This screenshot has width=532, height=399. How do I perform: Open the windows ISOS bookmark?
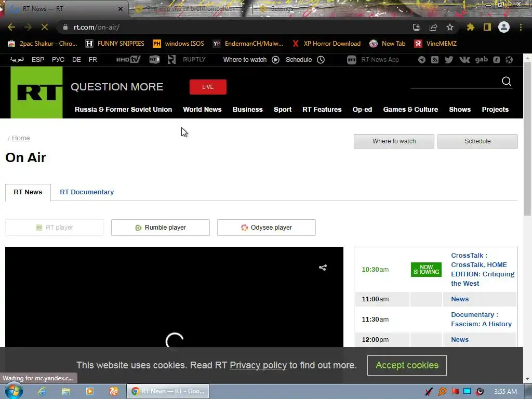tap(179, 44)
